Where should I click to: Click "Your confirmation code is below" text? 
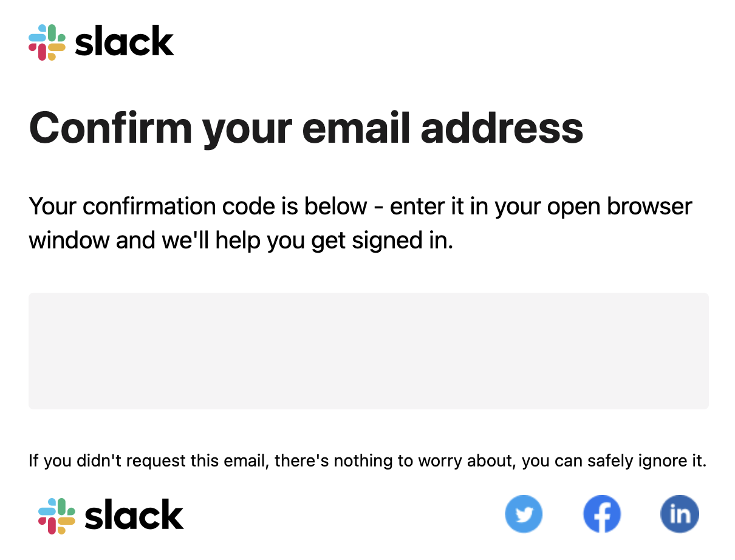click(198, 207)
